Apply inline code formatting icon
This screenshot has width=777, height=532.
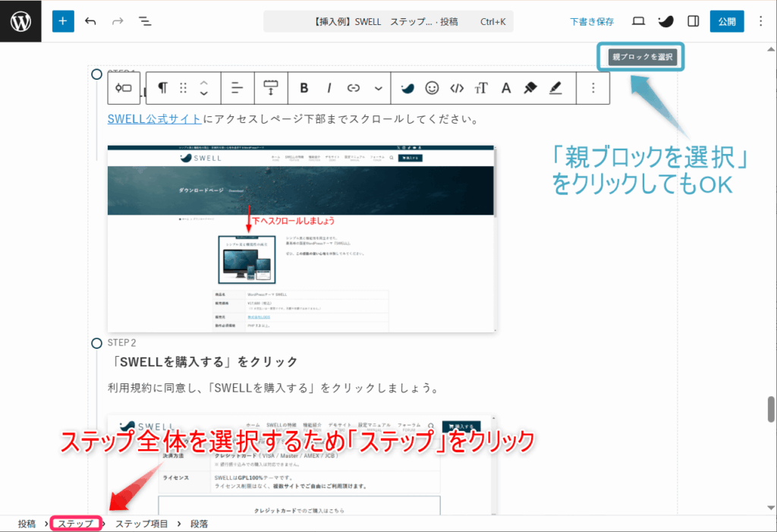(456, 88)
